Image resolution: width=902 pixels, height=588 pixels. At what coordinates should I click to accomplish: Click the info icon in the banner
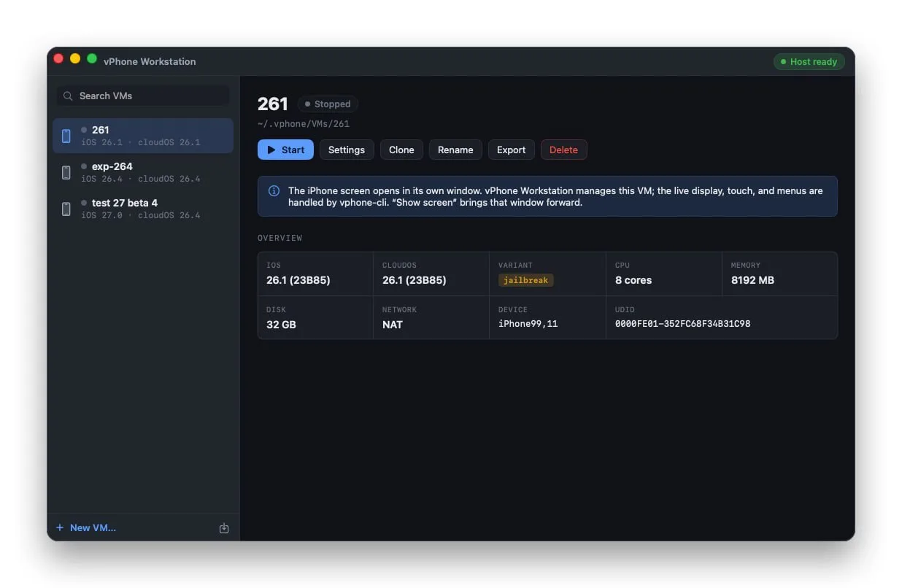(274, 191)
